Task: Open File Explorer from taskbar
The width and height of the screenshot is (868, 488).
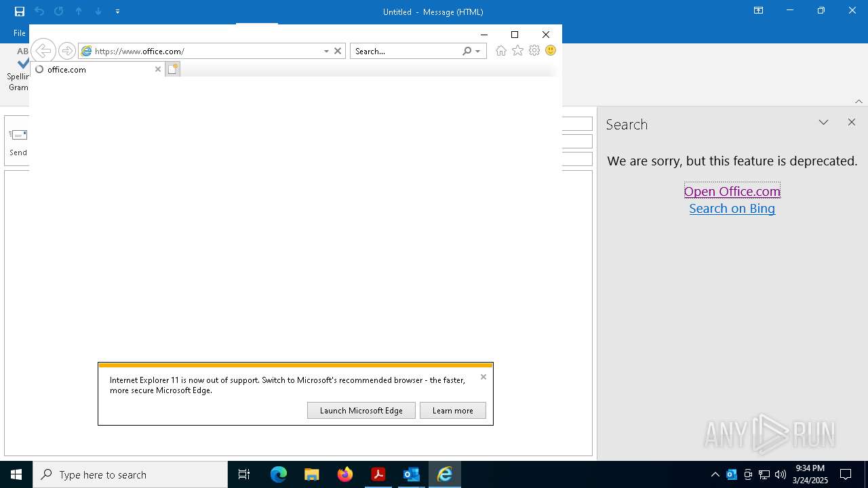Action: (x=312, y=474)
